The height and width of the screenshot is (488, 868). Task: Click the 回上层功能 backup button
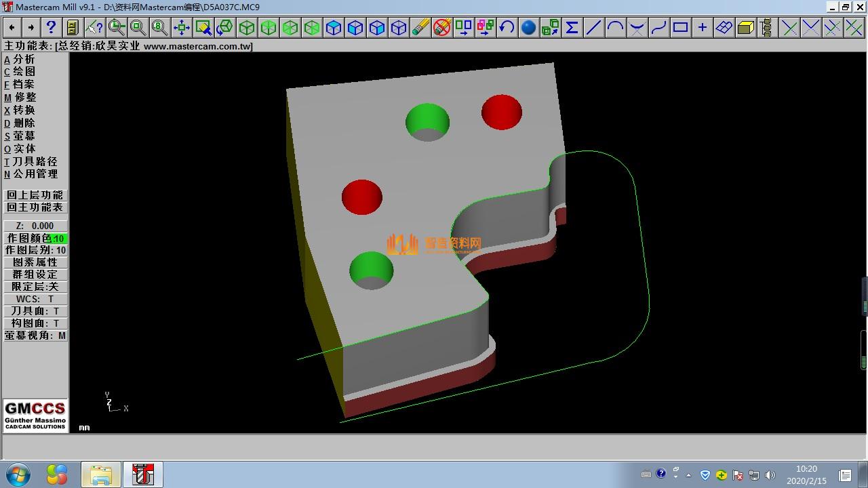pos(35,195)
